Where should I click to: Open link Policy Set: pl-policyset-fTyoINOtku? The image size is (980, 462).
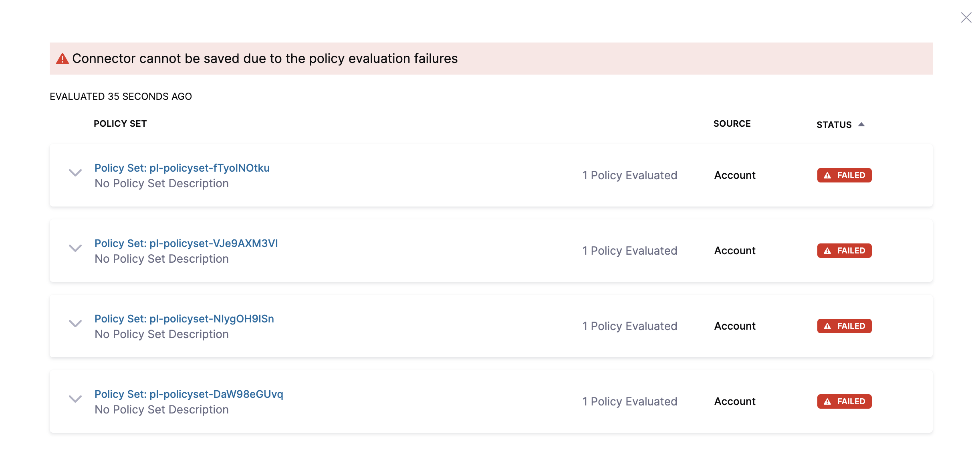click(x=182, y=168)
